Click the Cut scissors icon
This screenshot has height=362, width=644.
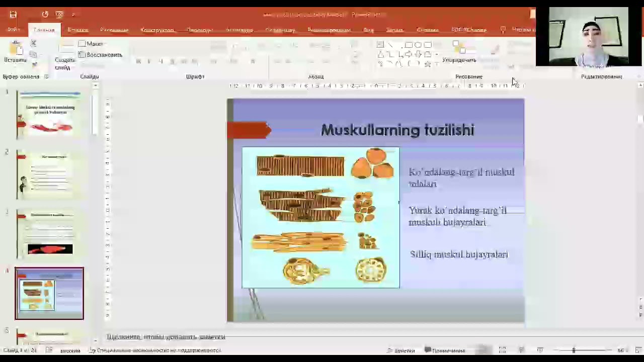[34, 44]
